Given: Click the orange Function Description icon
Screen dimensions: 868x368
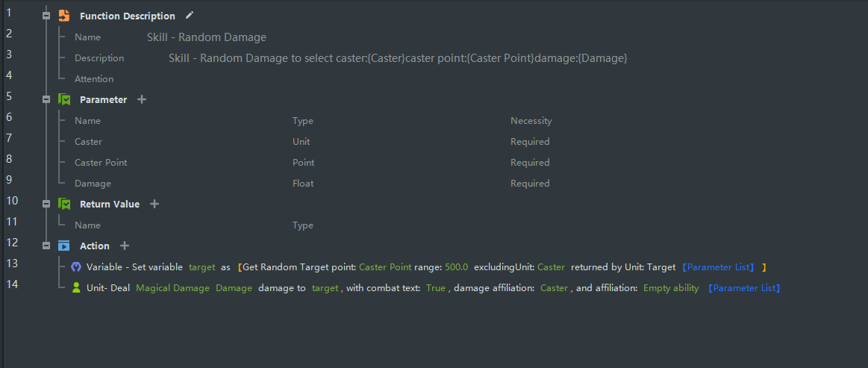Looking at the screenshot, I should coord(64,16).
